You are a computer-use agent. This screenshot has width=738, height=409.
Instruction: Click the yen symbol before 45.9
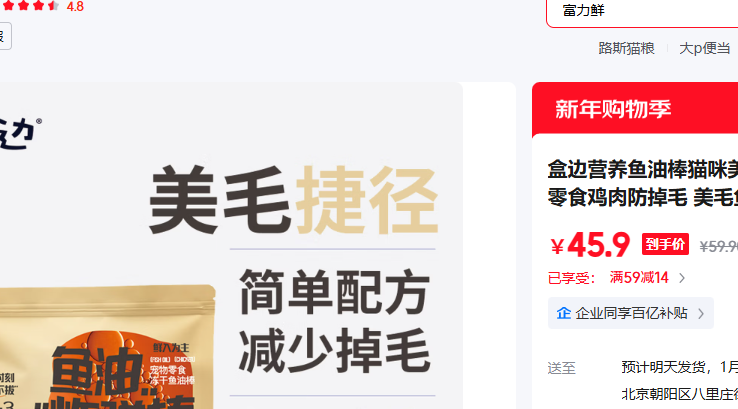557,246
